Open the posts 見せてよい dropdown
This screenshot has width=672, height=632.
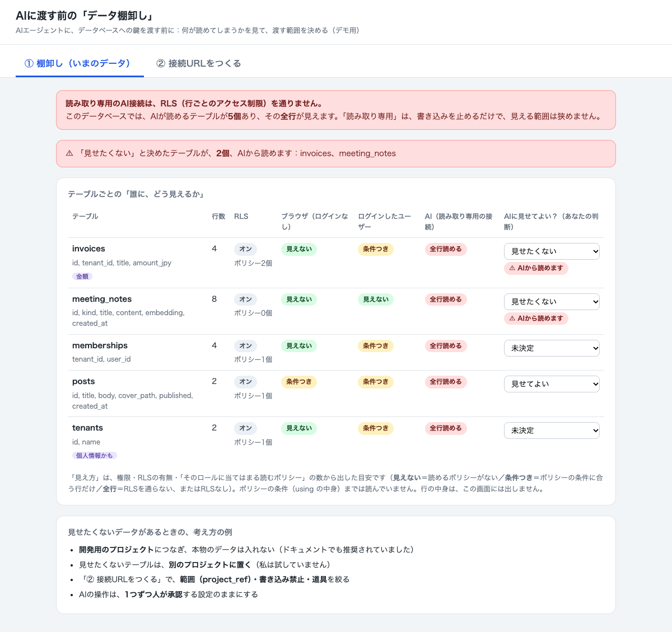coord(552,384)
